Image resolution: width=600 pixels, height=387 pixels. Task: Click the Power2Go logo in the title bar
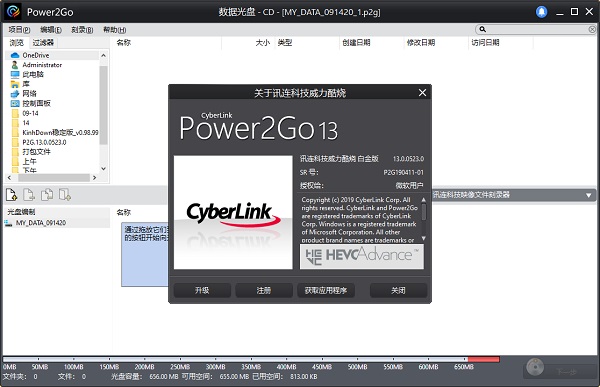[13, 12]
